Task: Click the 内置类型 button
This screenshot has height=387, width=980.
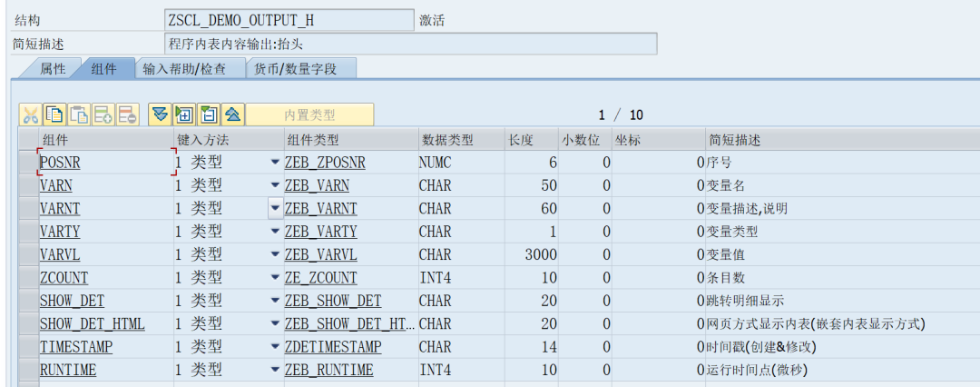Action: [310, 114]
